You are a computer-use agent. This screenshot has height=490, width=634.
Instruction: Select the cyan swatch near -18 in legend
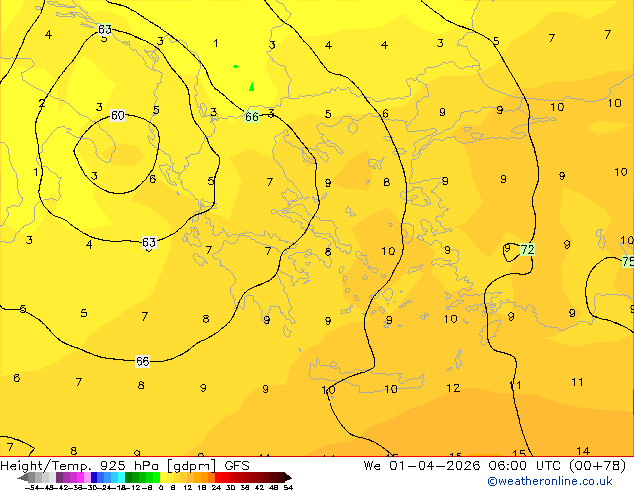coord(122,477)
